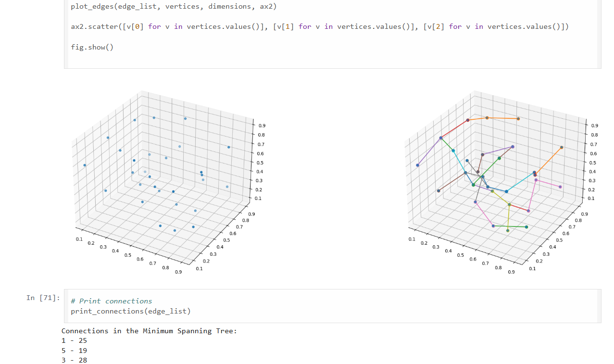Click the In [71] cell prompt

click(x=43, y=298)
